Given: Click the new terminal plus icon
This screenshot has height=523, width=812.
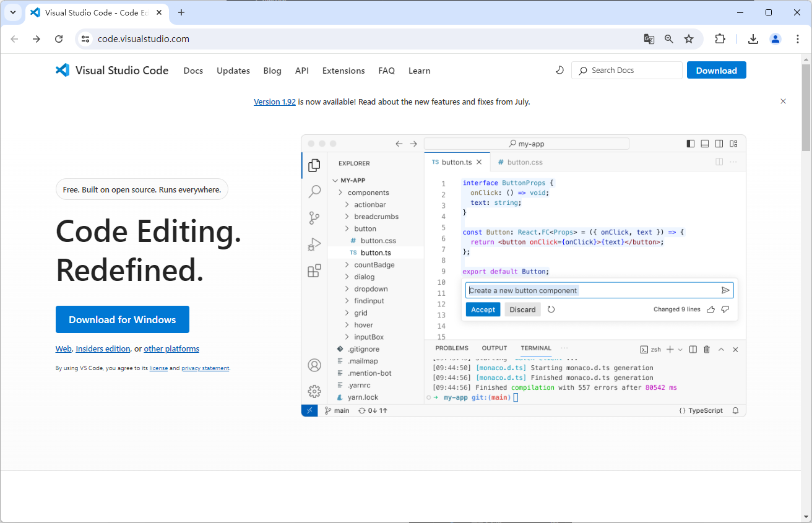Looking at the screenshot, I should tap(670, 350).
